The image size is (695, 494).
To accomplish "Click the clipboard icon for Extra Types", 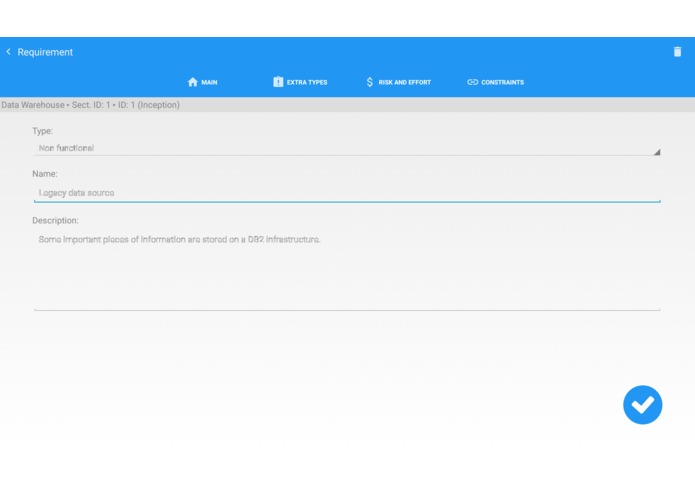I will tap(278, 82).
